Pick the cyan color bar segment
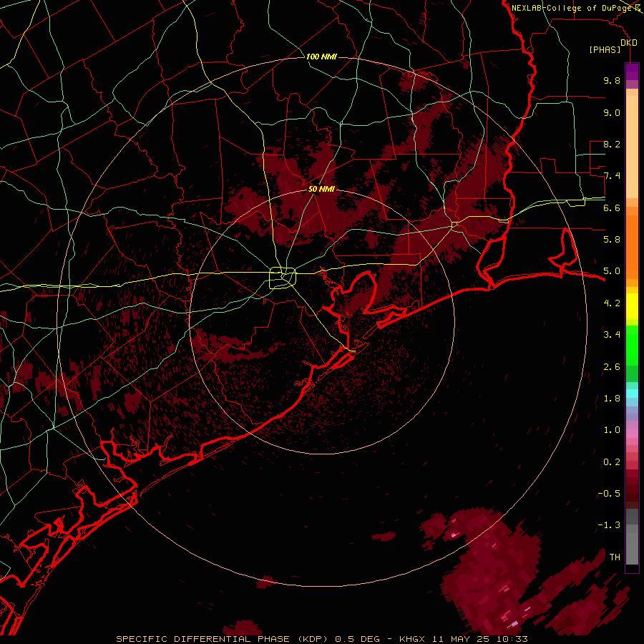644x644 pixels. (632, 394)
